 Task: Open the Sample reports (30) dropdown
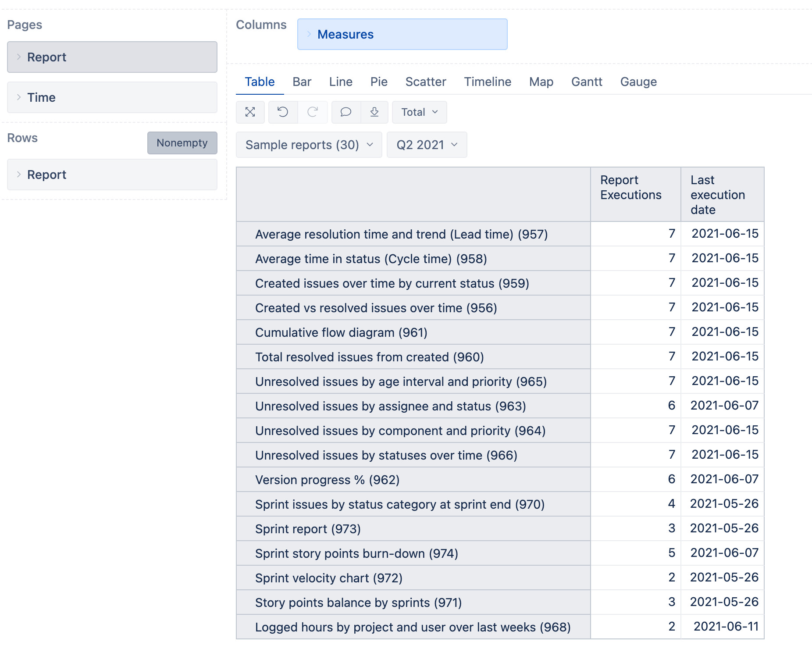(308, 145)
